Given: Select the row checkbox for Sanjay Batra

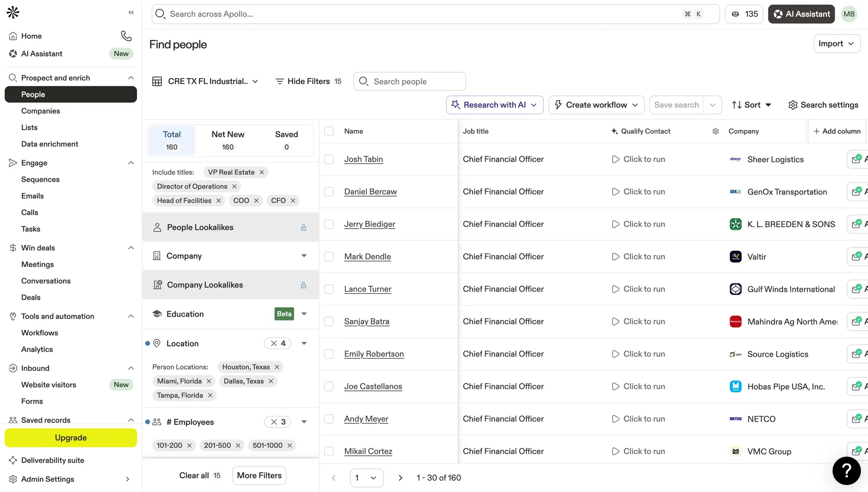Looking at the screenshot, I should [x=329, y=321].
